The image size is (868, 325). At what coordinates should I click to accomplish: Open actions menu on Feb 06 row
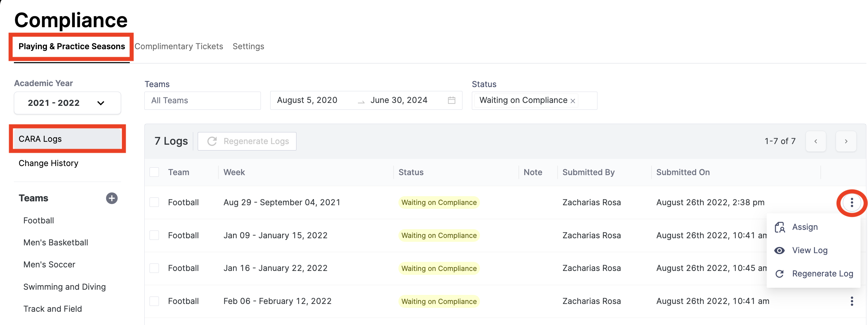click(x=851, y=301)
